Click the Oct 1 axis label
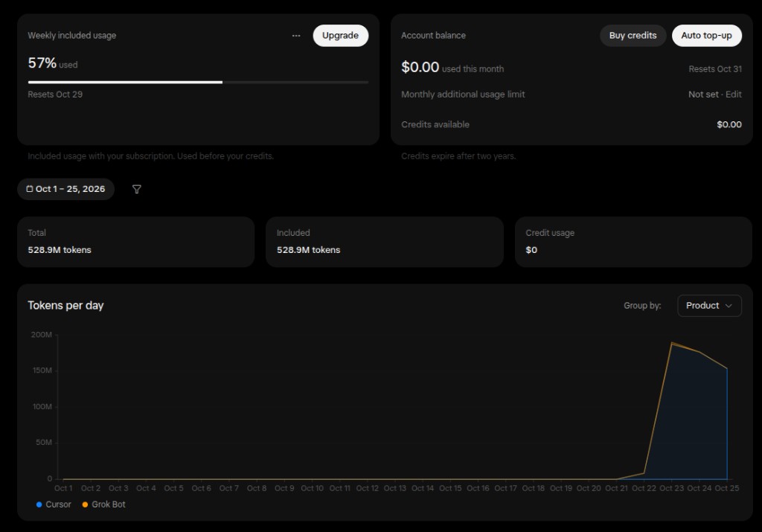This screenshot has width=762, height=532. coord(63,488)
